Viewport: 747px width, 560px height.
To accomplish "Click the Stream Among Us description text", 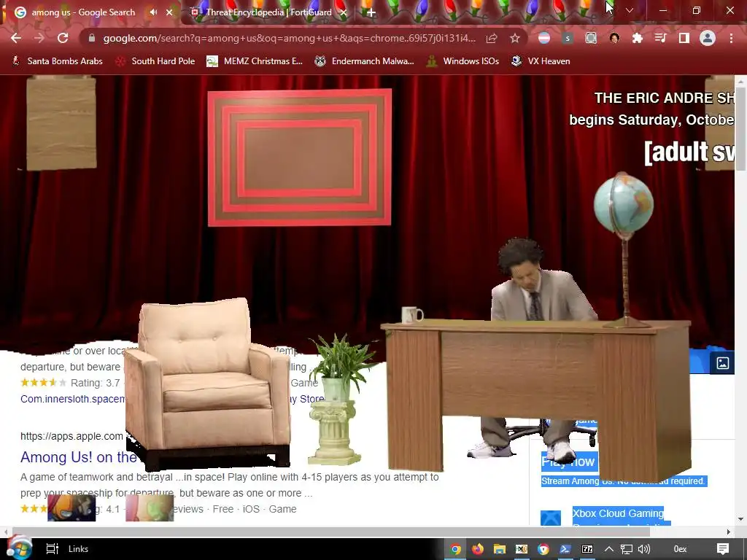I will [623, 481].
